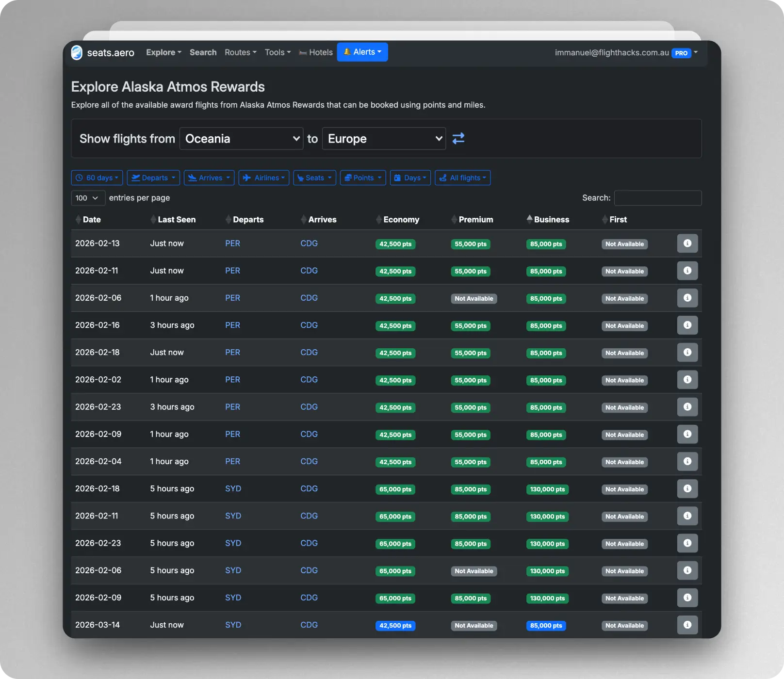Open the Explore menu
Screen dimensions: 784x679
(164, 52)
